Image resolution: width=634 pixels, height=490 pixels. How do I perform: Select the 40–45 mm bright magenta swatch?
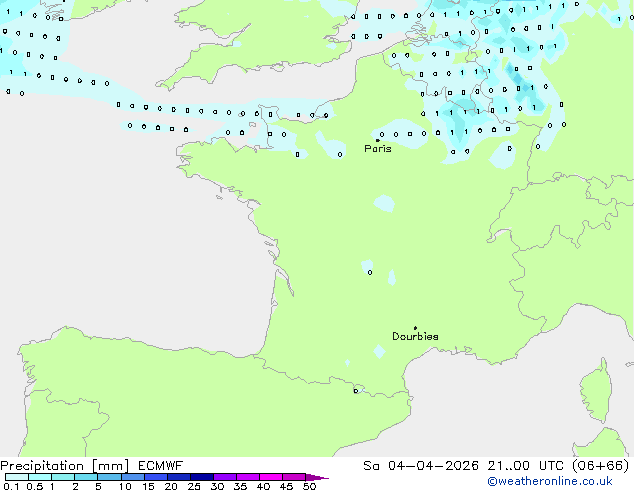(271, 477)
